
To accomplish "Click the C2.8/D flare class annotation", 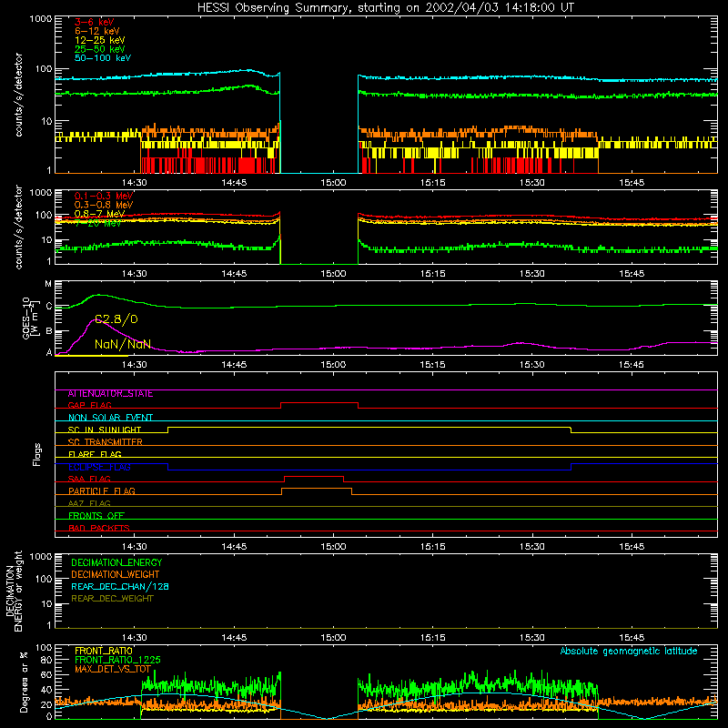I will pos(116,319).
